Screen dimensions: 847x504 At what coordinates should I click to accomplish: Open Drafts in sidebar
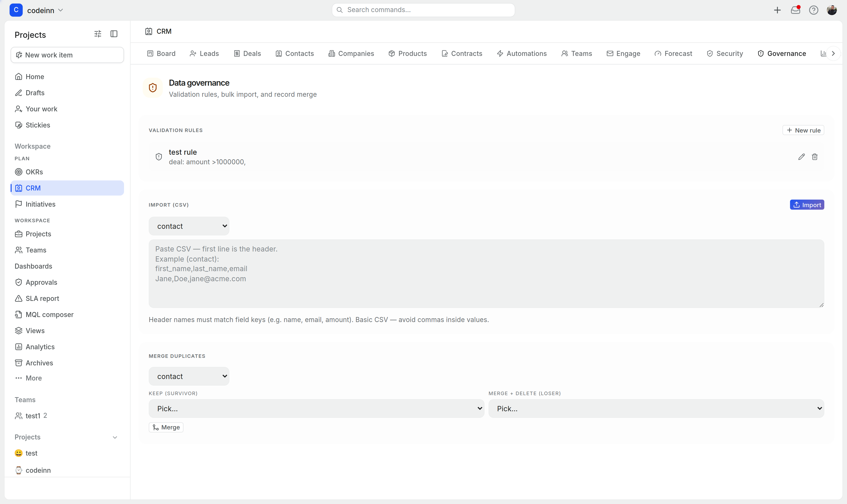point(67,93)
